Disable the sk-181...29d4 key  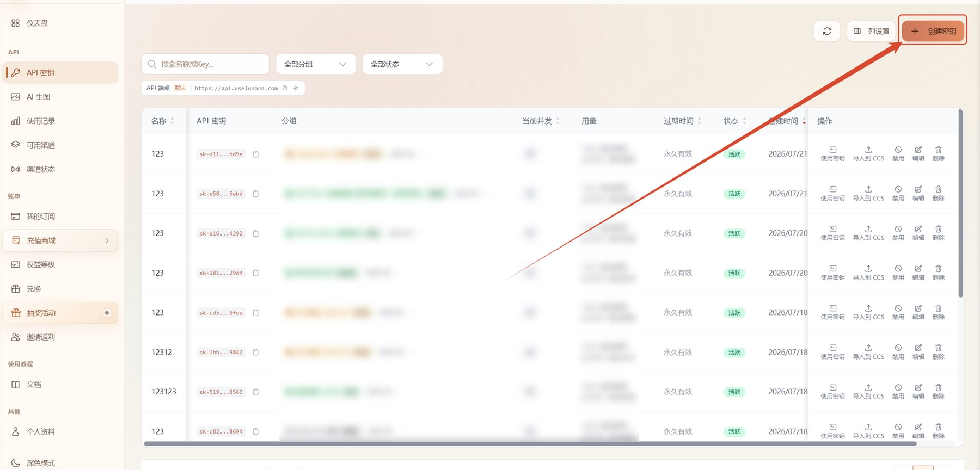tap(898, 273)
